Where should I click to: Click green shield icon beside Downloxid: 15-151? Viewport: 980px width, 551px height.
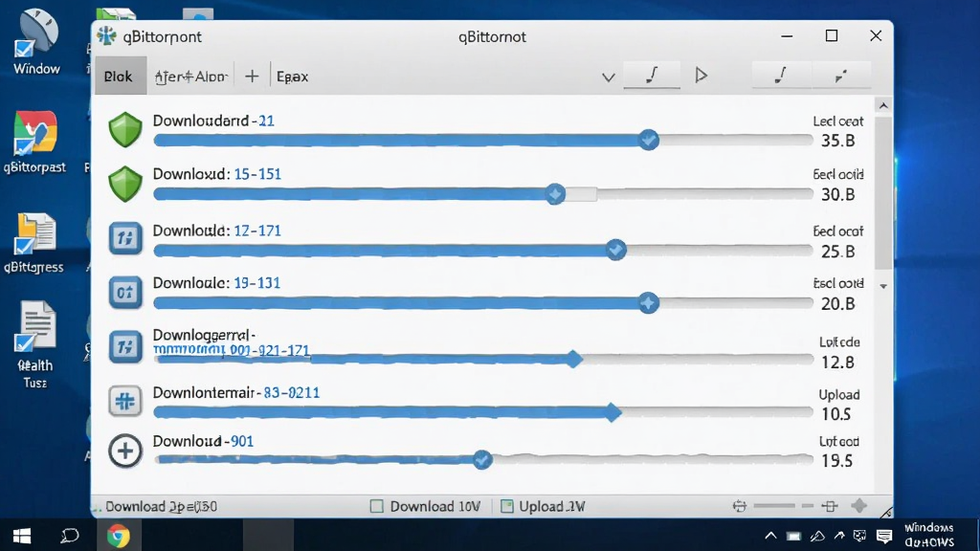pos(125,184)
